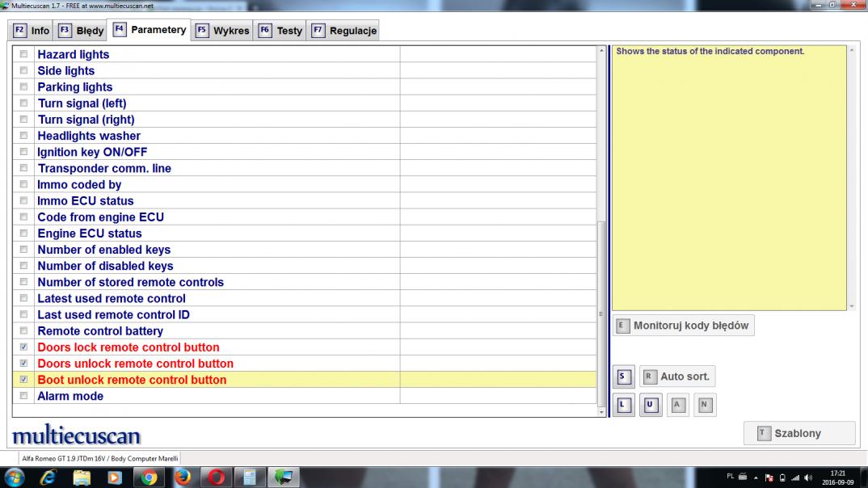
Task: Show hidden system tray icons
Action: point(756,477)
